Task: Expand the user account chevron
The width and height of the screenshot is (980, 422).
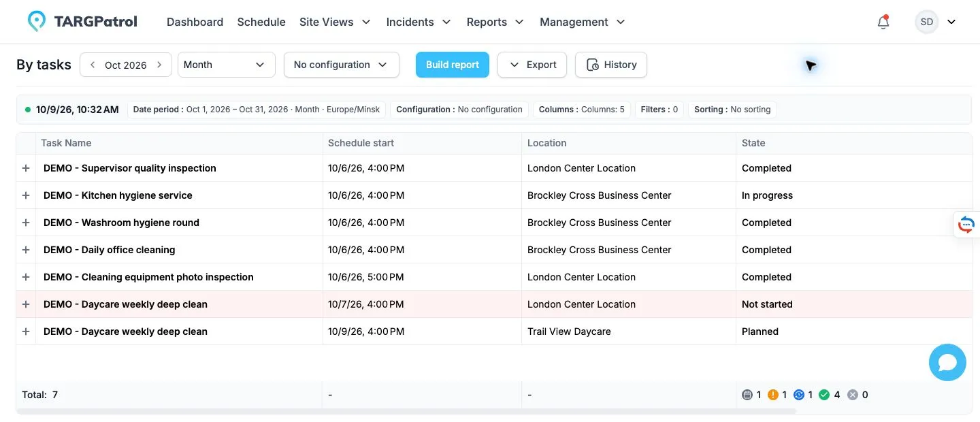Action: pyautogui.click(x=951, y=22)
